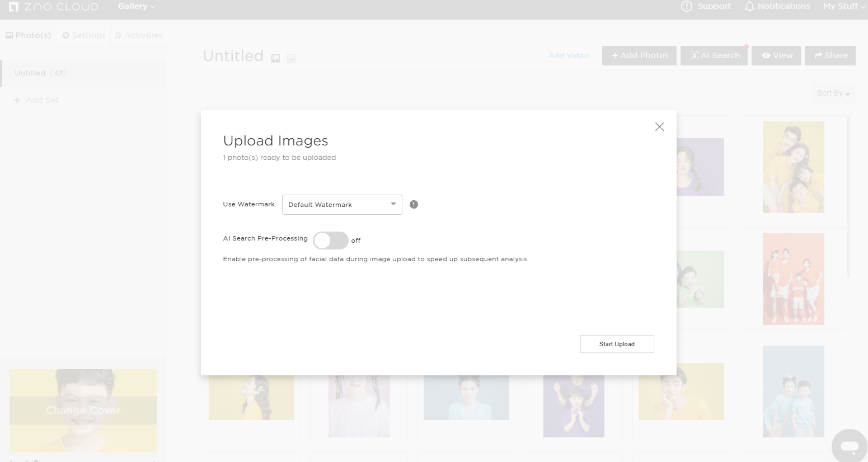Toggle AI Search Pre-Processing switch

coord(331,241)
